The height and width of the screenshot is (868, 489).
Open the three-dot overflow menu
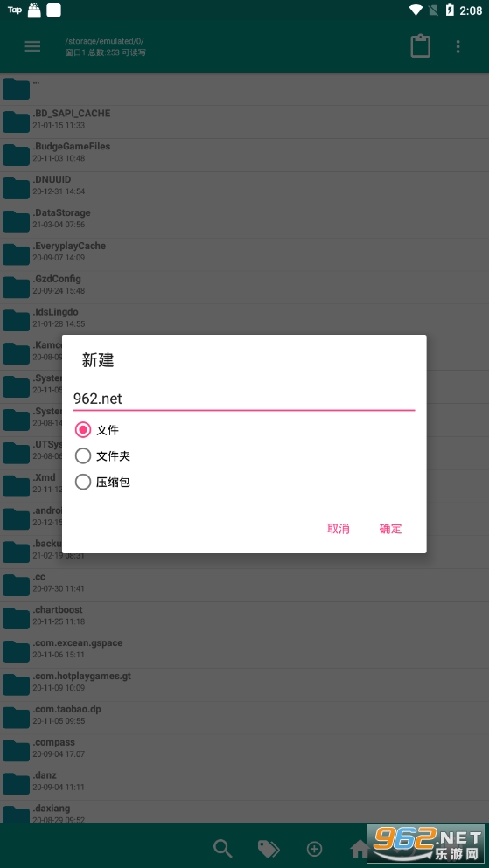[x=458, y=46]
